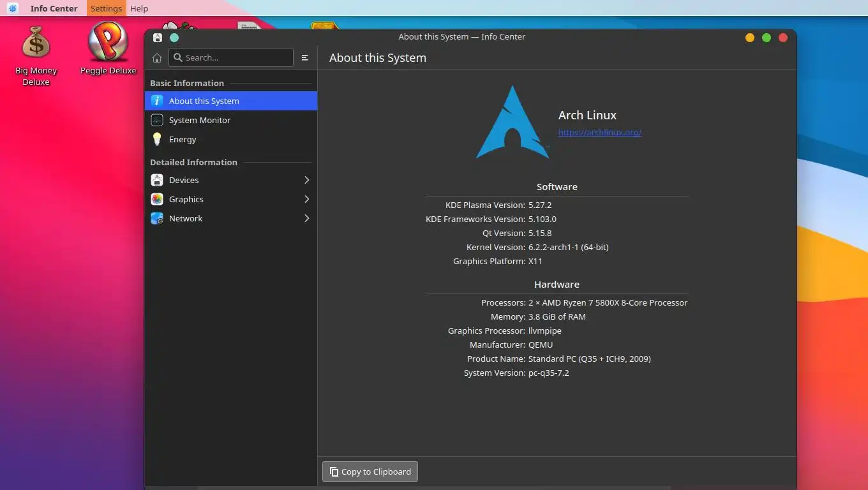868x490 pixels.
Task: Open the hamburger menu next to search
Action: point(305,57)
